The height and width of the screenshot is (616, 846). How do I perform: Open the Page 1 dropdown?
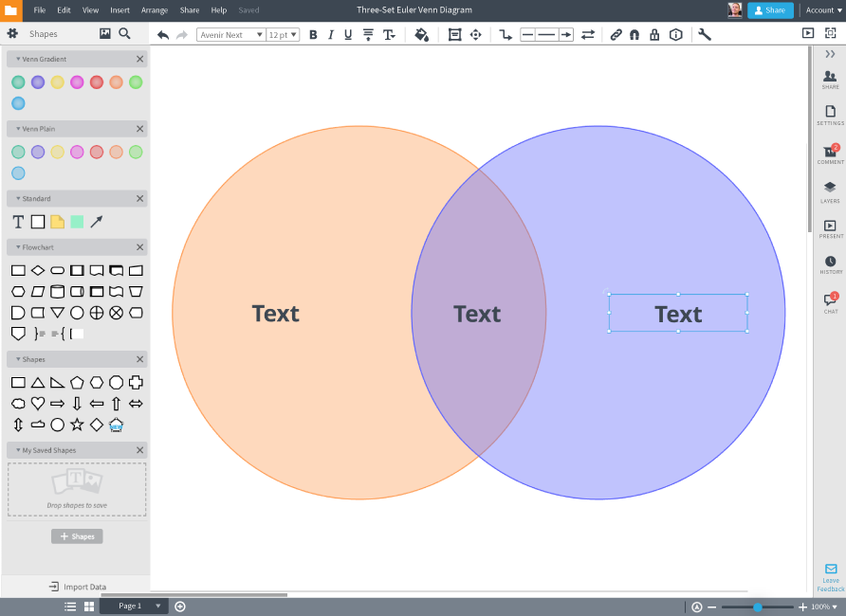click(x=133, y=606)
